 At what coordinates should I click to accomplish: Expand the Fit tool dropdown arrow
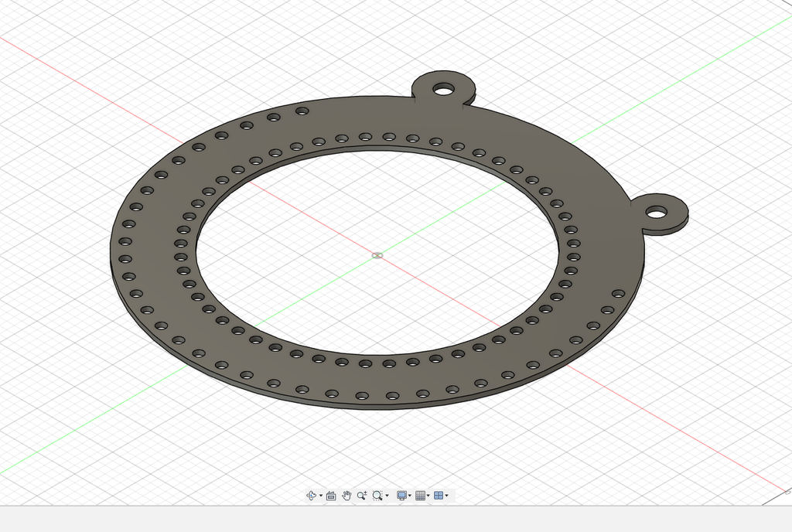387,496
